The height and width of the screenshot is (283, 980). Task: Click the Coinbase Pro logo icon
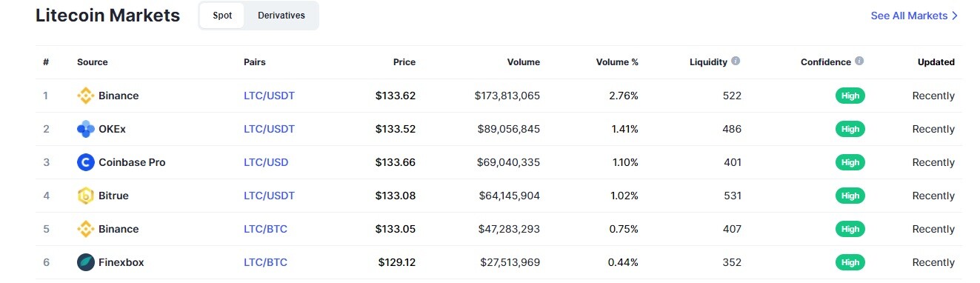point(86,162)
